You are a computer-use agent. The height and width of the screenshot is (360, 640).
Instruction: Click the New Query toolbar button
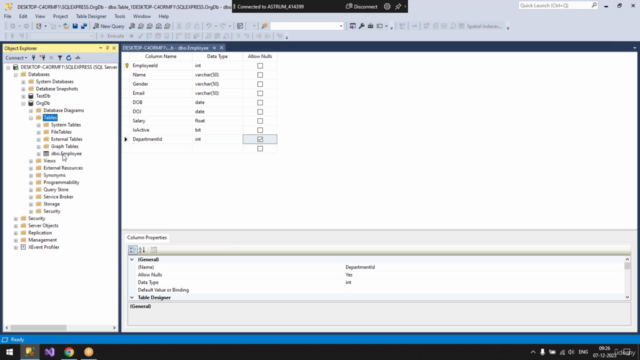pos(109,26)
